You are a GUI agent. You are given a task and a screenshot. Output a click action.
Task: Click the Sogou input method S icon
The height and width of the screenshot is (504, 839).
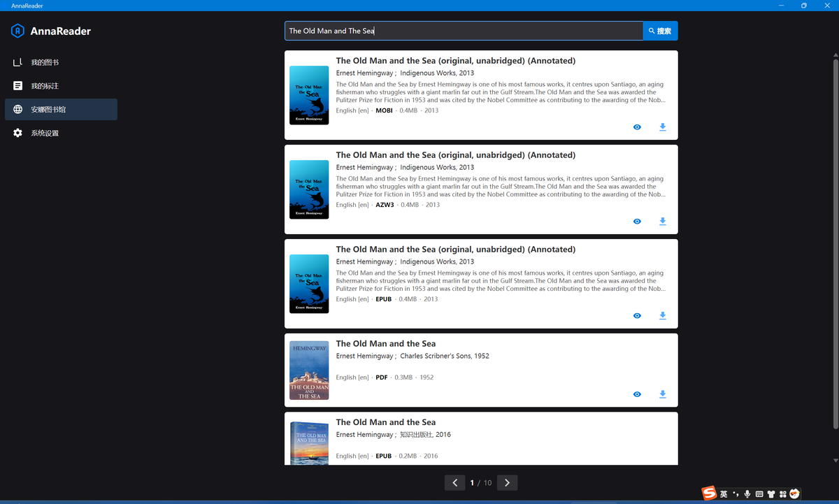pyautogui.click(x=710, y=494)
